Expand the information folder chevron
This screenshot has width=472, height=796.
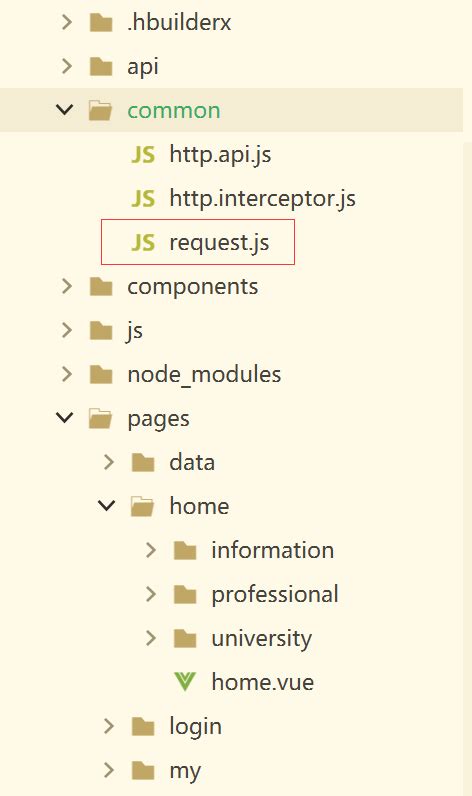(x=151, y=550)
